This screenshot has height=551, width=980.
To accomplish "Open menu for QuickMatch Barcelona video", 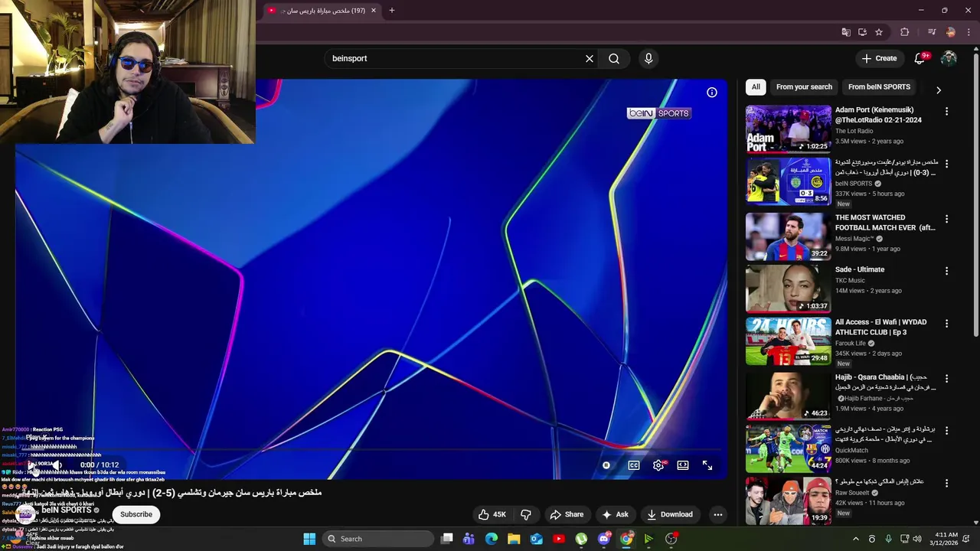I will (947, 431).
